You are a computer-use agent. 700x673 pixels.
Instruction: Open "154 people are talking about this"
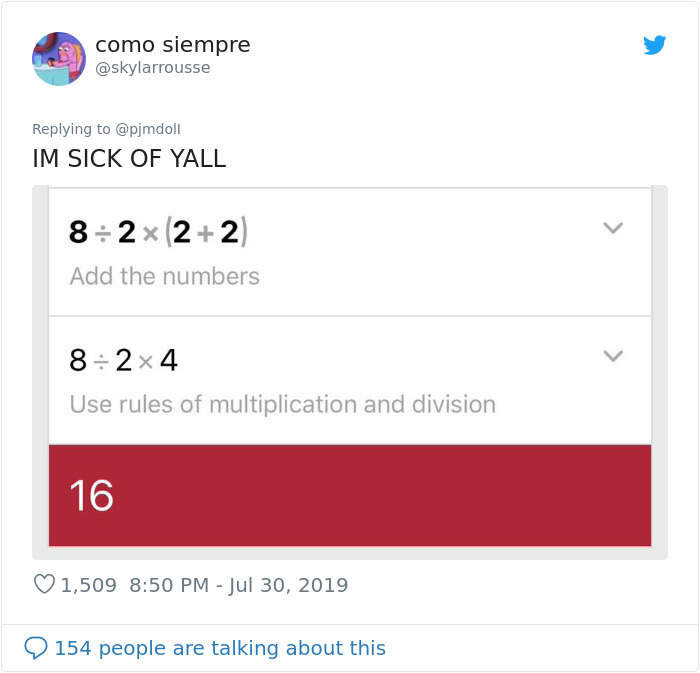(x=219, y=648)
